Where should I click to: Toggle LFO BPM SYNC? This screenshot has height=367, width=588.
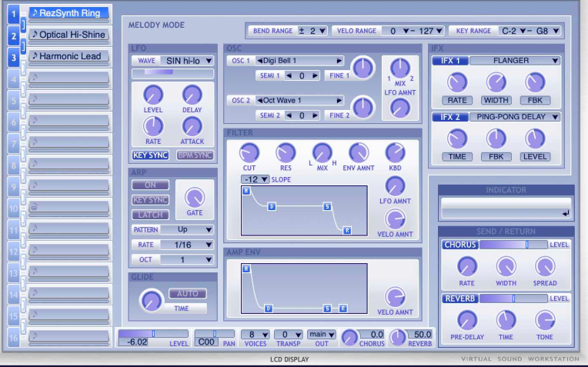pyautogui.click(x=195, y=155)
